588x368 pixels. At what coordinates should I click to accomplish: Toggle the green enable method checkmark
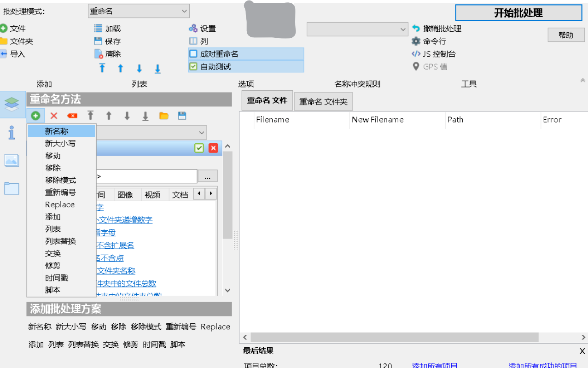[x=199, y=148]
